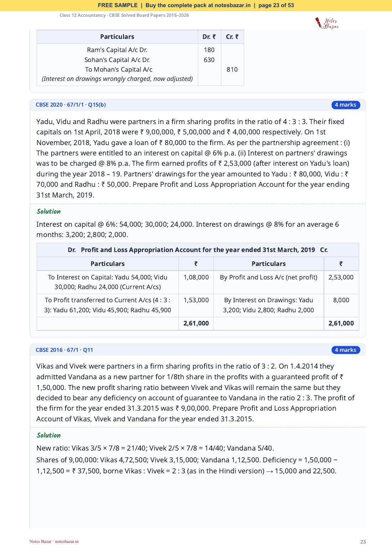The height and width of the screenshot is (555, 392).
Task: Click the By Interest on Drawings cell
Action: pos(269,305)
